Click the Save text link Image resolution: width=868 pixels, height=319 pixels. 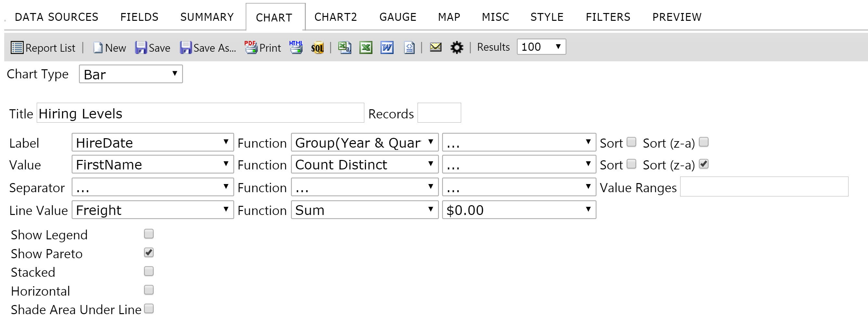[x=159, y=48]
